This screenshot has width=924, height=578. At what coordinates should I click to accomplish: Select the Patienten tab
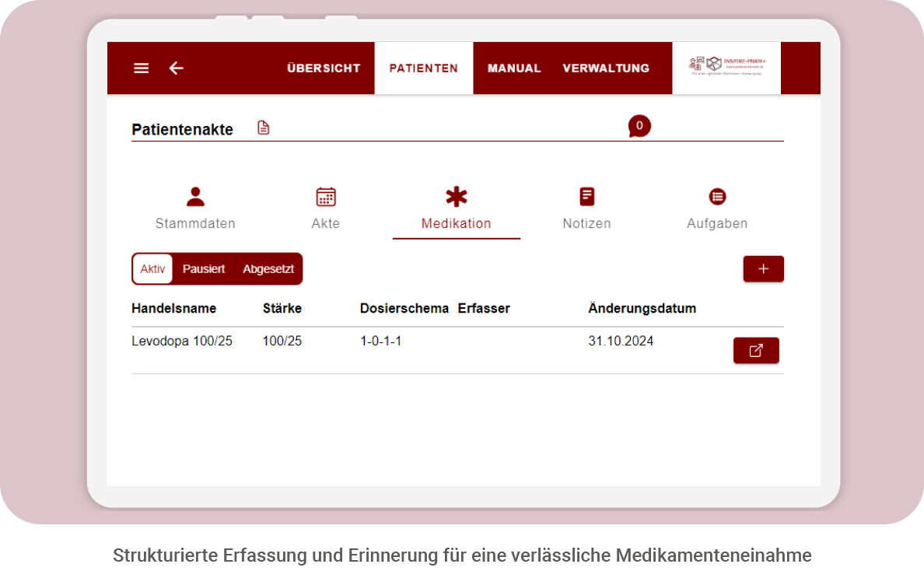[x=424, y=68]
